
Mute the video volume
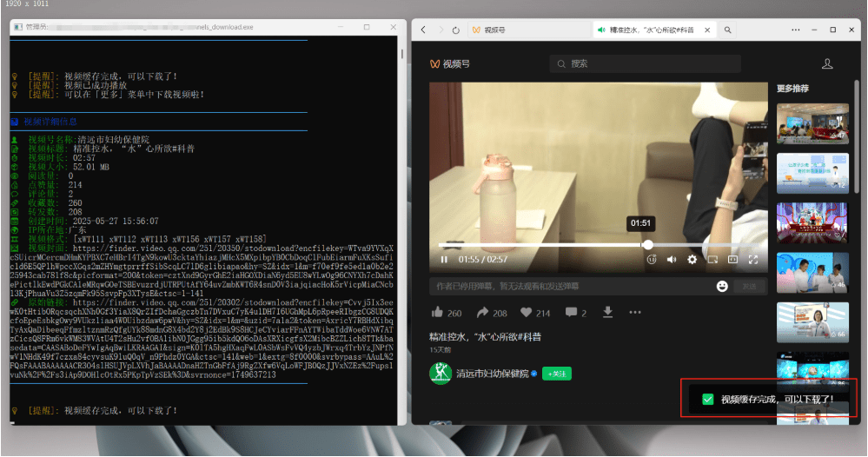pos(671,259)
